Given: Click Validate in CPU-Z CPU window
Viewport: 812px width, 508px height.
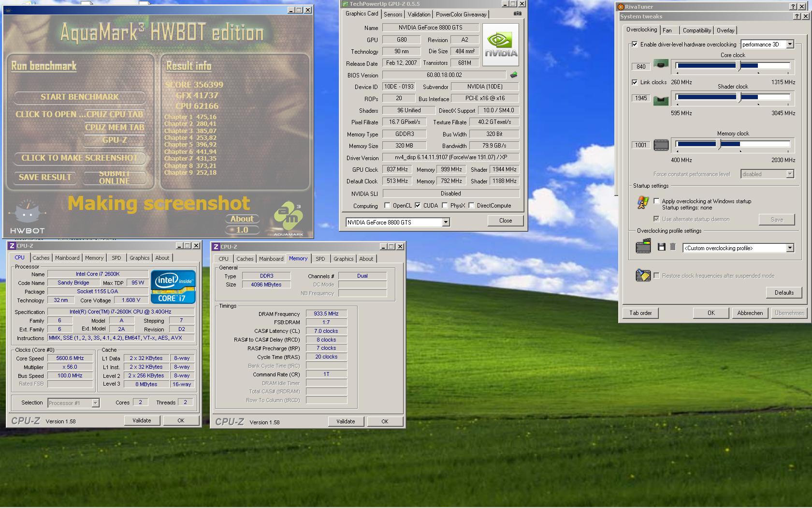Looking at the screenshot, I should (142, 420).
